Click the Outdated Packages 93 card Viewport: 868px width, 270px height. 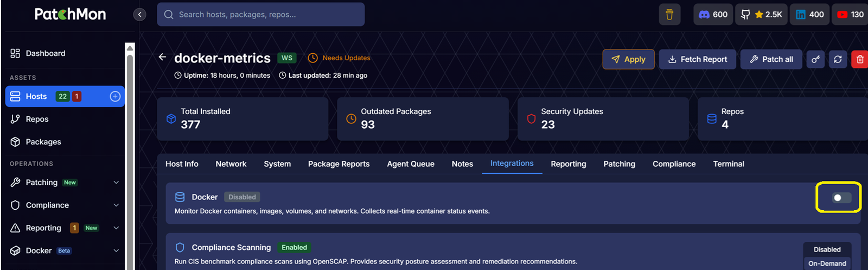coord(423,119)
